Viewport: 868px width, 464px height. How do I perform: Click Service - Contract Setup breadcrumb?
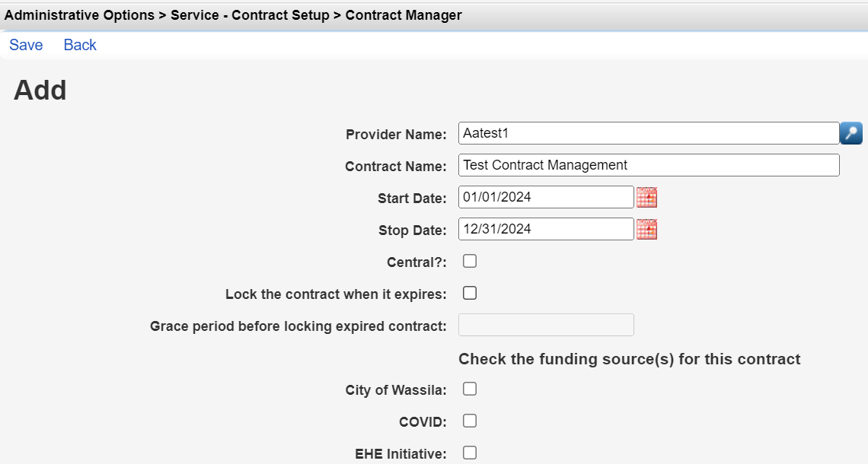[250, 15]
